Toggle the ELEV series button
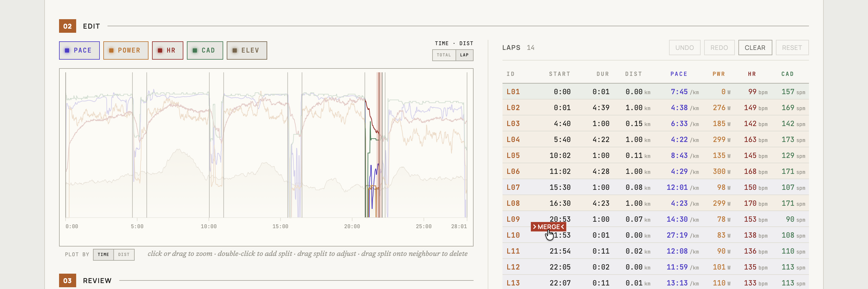 [x=247, y=50]
